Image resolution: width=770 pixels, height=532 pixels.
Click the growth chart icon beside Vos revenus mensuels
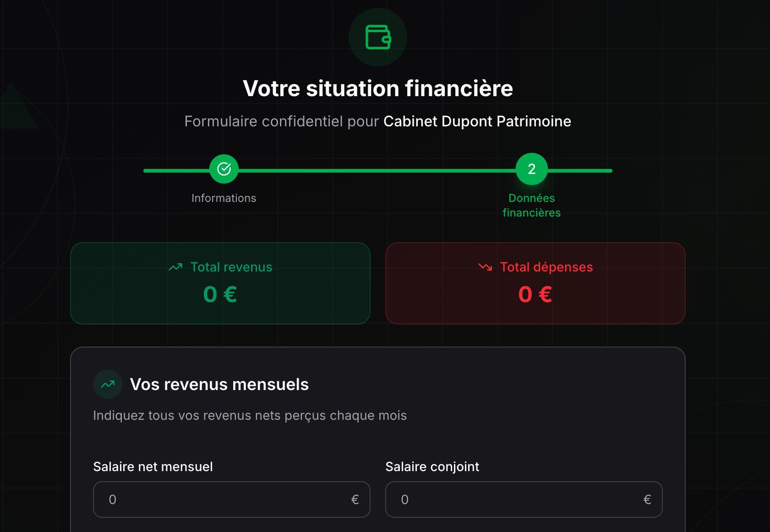point(107,384)
